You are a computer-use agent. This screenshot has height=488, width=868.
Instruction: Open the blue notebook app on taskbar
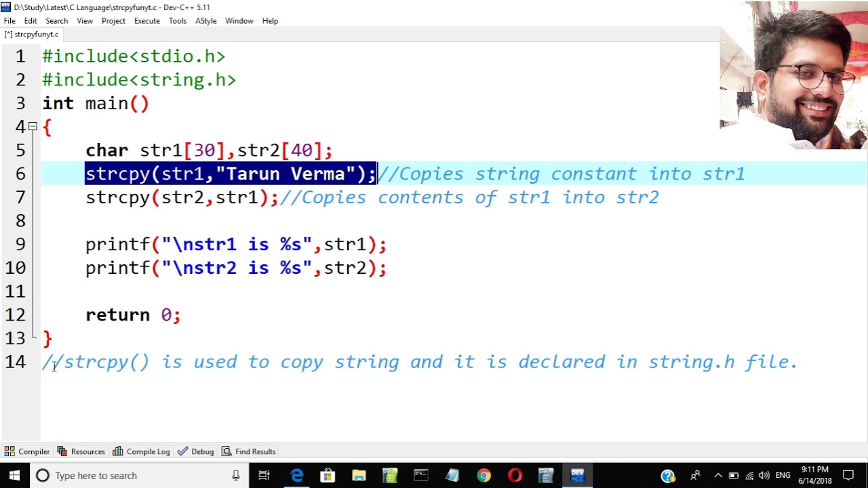pyautogui.click(x=452, y=476)
